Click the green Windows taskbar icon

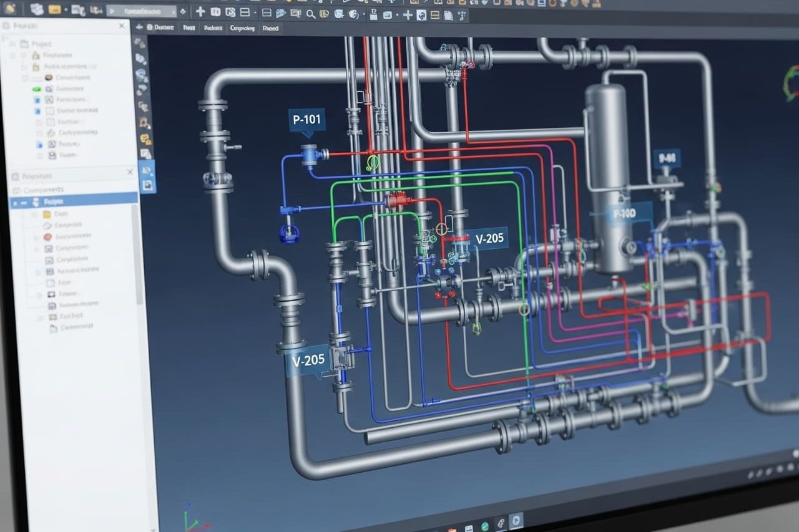pos(484,525)
